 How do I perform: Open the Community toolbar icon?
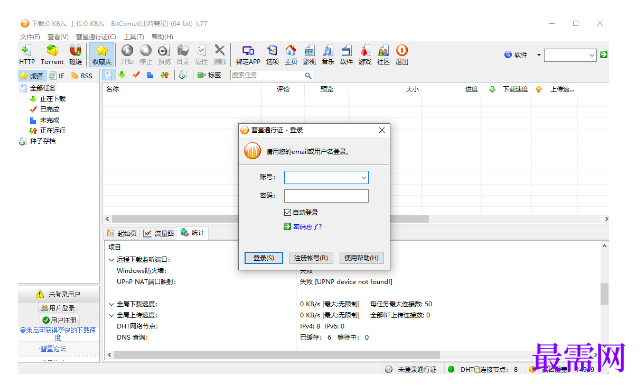pos(383,55)
